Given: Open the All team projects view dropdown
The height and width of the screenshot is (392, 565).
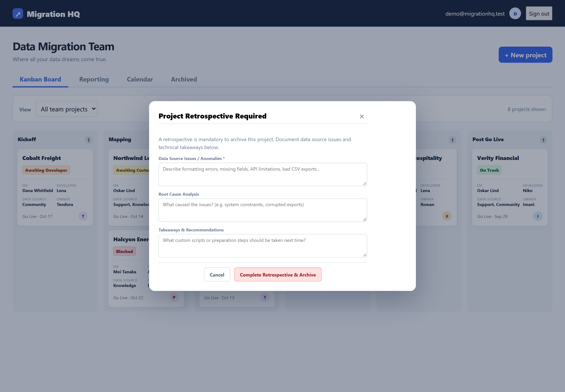Looking at the screenshot, I should tap(67, 109).
